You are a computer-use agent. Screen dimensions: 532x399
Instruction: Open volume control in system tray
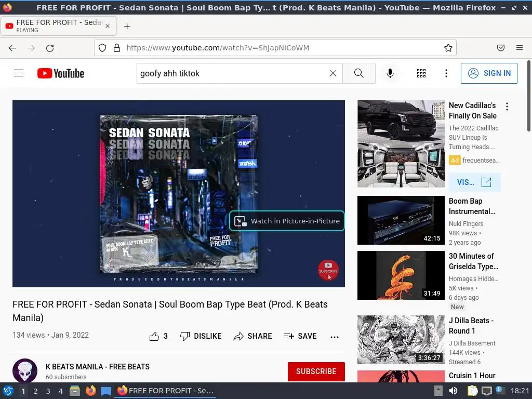[x=453, y=391]
